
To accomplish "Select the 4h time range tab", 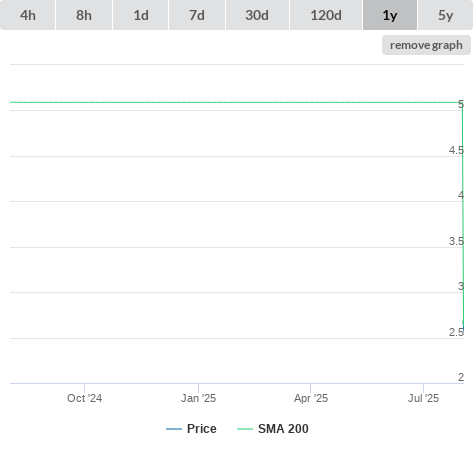I will [x=28, y=15].
